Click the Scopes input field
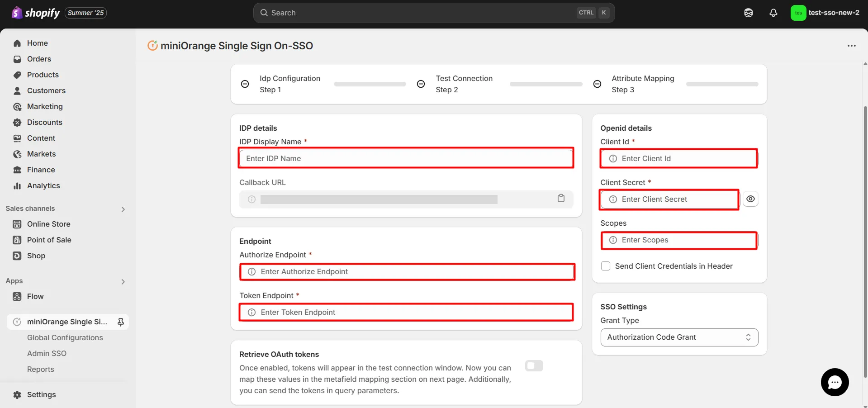The height and width of the screenshot is (408, 868). [679, 240]
